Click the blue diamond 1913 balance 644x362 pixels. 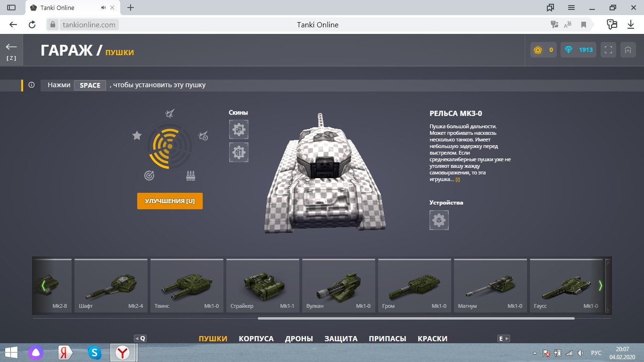(x=578, y=50)
